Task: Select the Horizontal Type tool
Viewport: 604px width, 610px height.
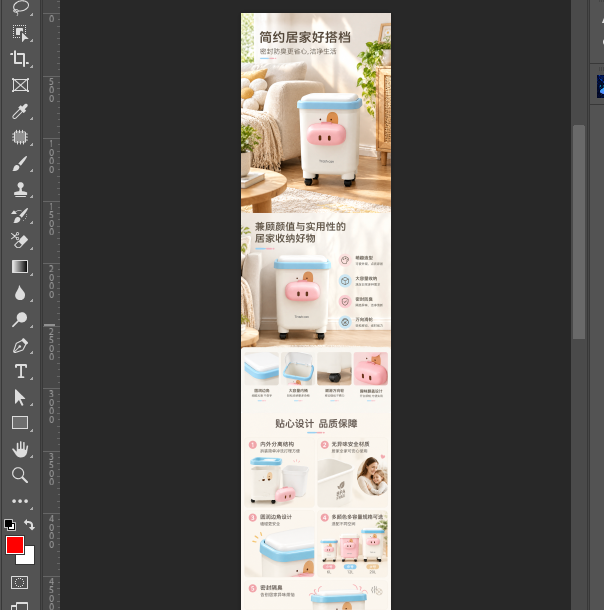Action: pyautogui.click(x=20, y=372)
